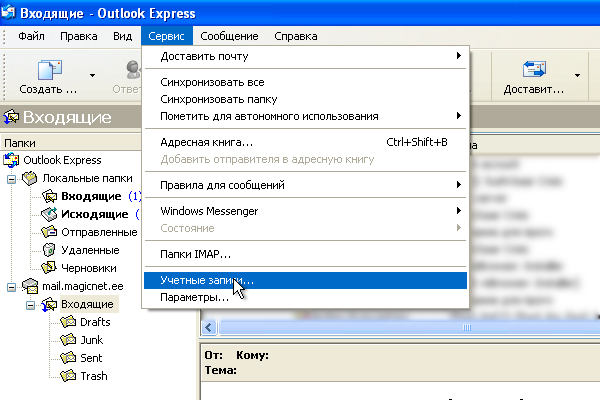Select the Удаленные folder label
Screen dimensions: 600x400
[90, 250]
